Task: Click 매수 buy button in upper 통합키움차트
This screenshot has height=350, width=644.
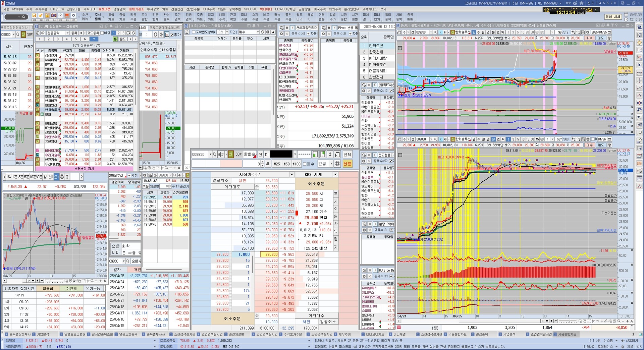Action: tap(589, 38)
